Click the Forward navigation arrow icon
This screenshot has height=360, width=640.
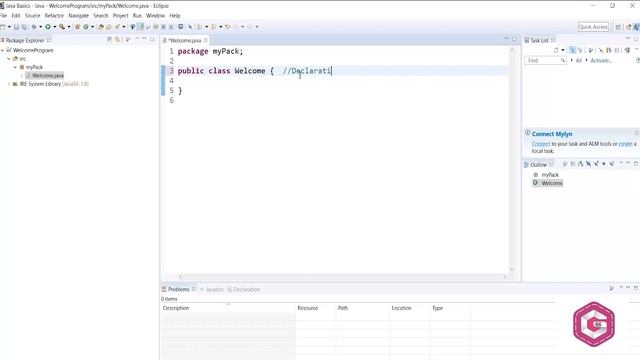(x=250, y=27)
